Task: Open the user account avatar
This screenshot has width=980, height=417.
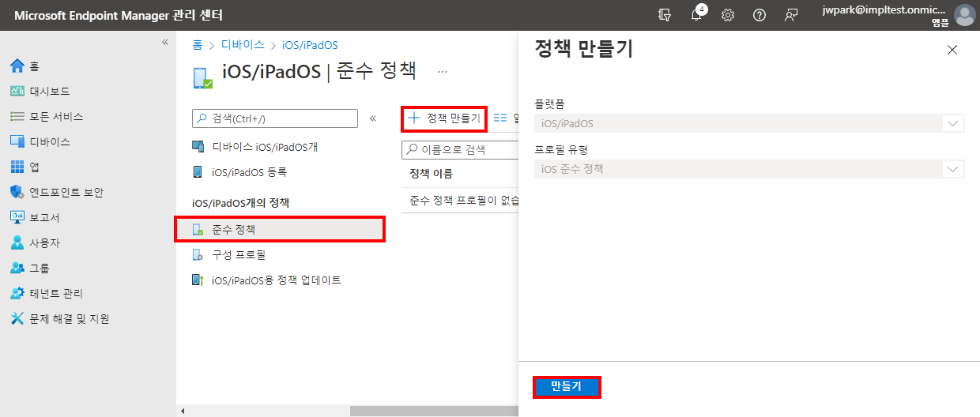Action: [x=964, y=15]
